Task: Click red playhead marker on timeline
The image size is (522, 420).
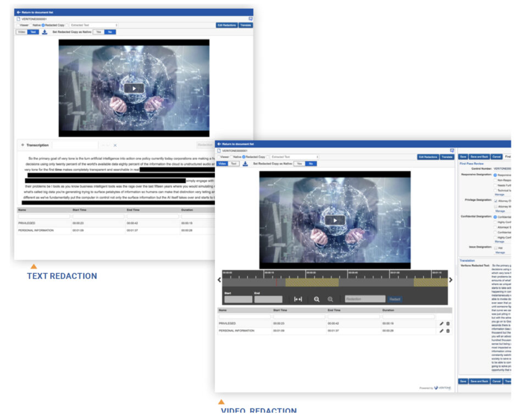Action: pos(276,282)
